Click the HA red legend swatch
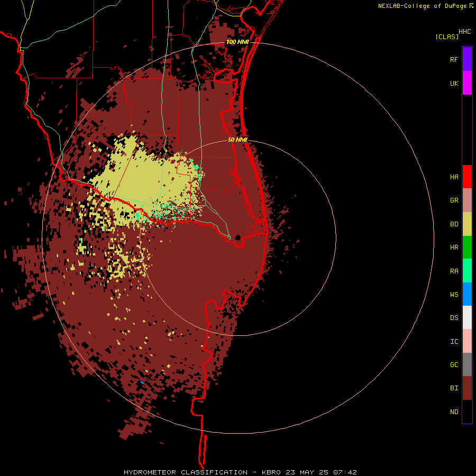The height and width of the screenshot is (476, 476). (x=467, y=177)
